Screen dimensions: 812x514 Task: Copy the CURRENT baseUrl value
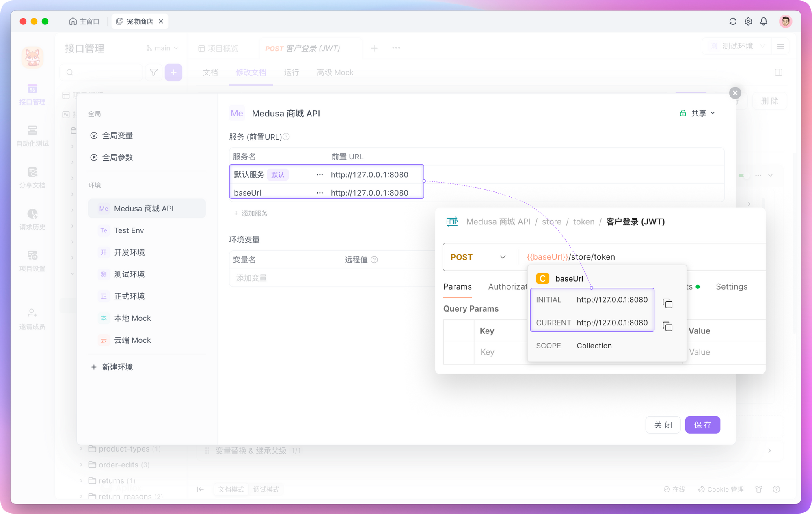click(x=667, y=327)
